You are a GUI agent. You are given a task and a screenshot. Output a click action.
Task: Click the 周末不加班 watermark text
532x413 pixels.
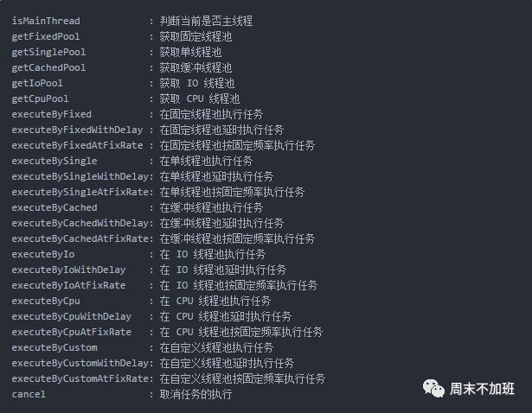coord(482,389)
